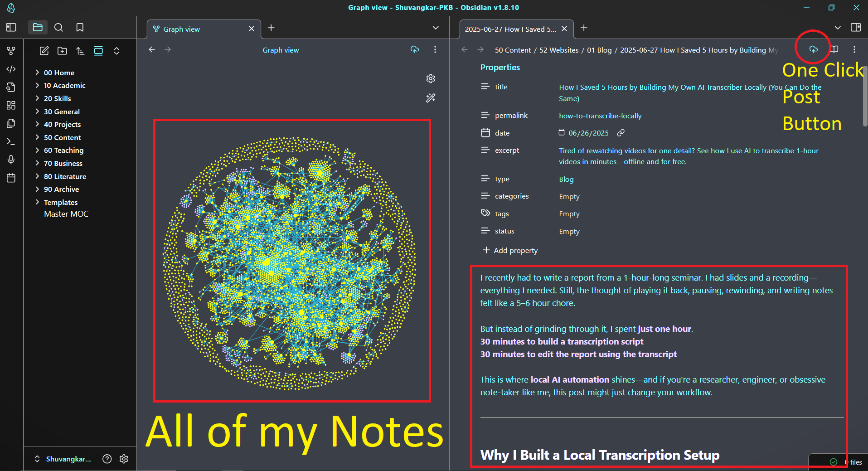This screenshot has height=471, width=868.
Task: Start the graph timelapse animation wand
Action: point(431,98)
